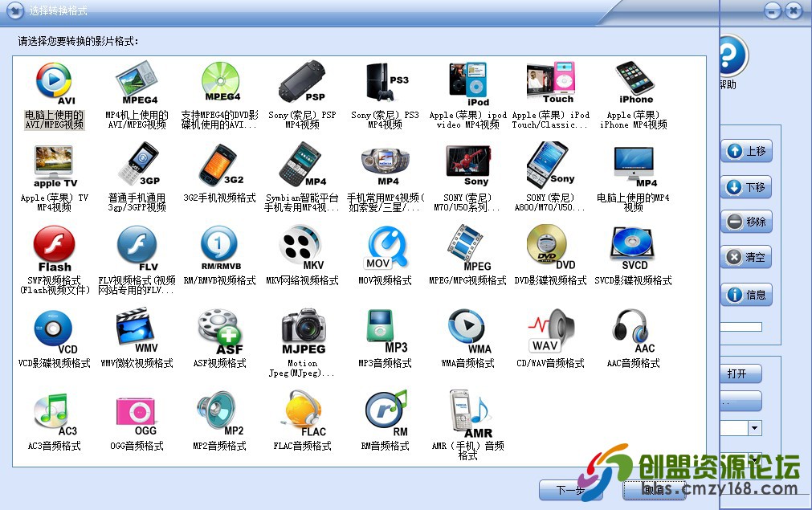Select the AVI computer video format icon
Screen dimensions: 812x510
click(54, 84)
